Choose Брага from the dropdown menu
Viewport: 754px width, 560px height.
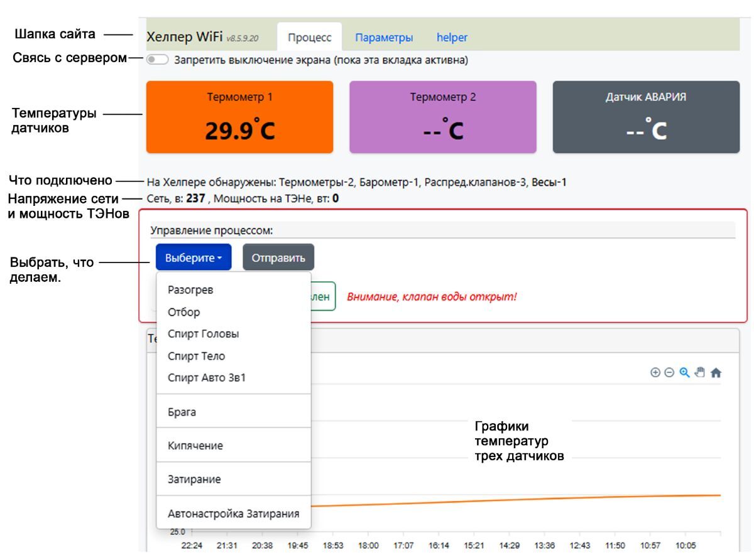[182, 412]
